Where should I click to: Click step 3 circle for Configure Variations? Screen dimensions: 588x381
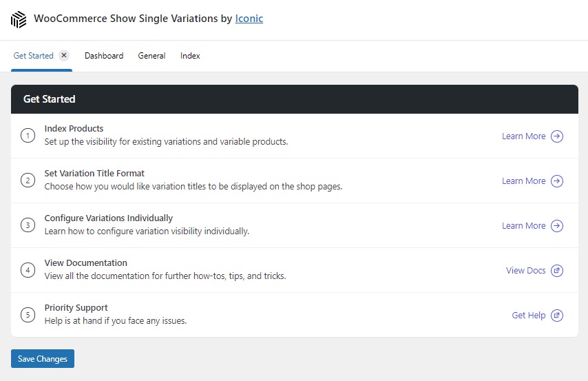28,225
